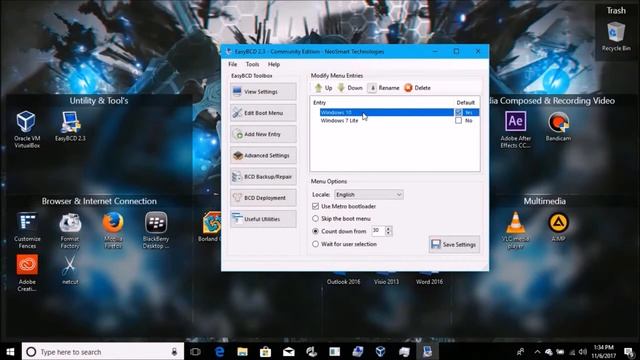The image size is (640, 360).
Task: Launch Bandicam desktop icon
Action: pos(558,126)
